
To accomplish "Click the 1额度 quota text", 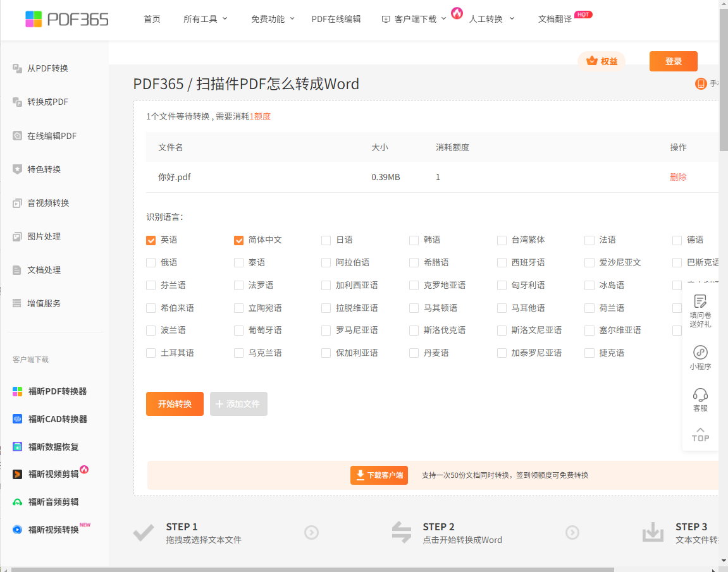I will click(x=260, y=116).
